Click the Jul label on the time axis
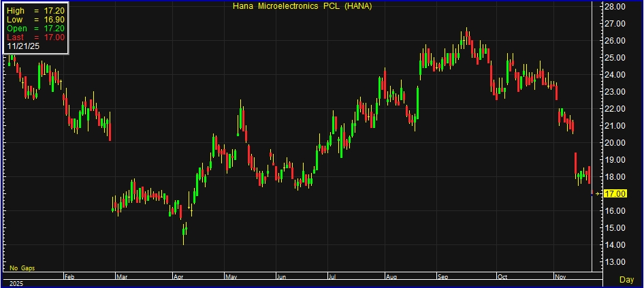Viewport: 644px width, 288px height. pos(334,277)
